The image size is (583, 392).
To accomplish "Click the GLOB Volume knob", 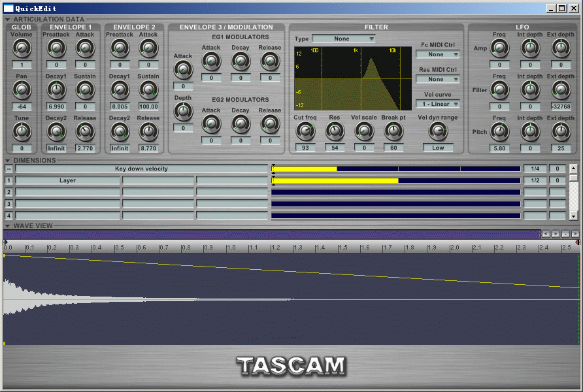I will click(x=22, y=48).
